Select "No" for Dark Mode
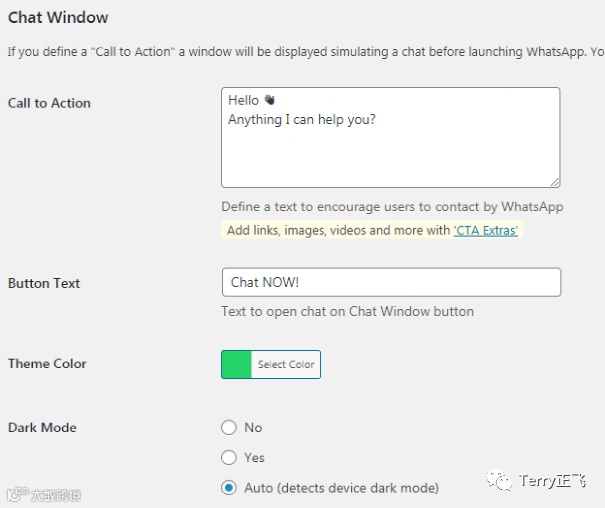This screenshot has height=508, width=605. point(229,427)
